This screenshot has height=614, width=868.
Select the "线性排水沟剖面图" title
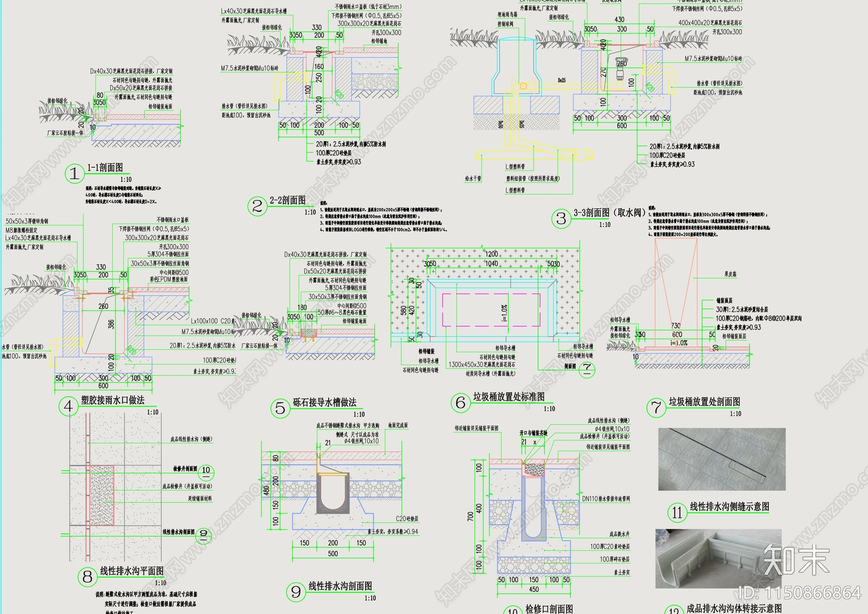click(341, 586)
